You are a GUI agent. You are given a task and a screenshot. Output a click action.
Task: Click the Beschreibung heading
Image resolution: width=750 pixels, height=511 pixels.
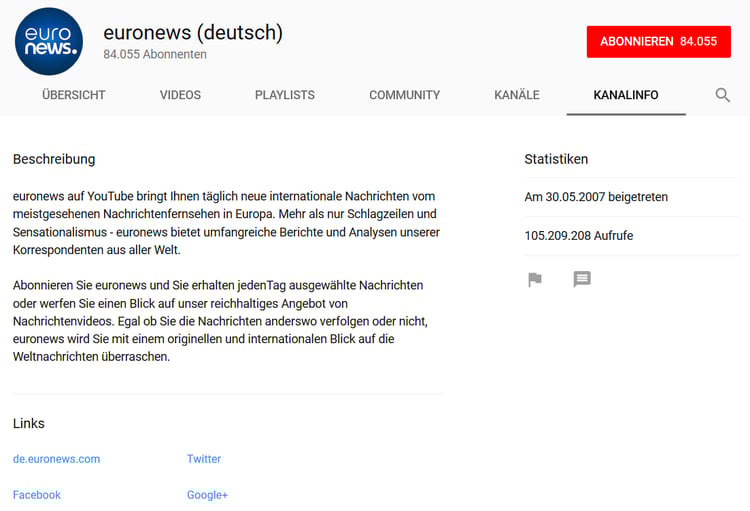[x=54, y=159]
